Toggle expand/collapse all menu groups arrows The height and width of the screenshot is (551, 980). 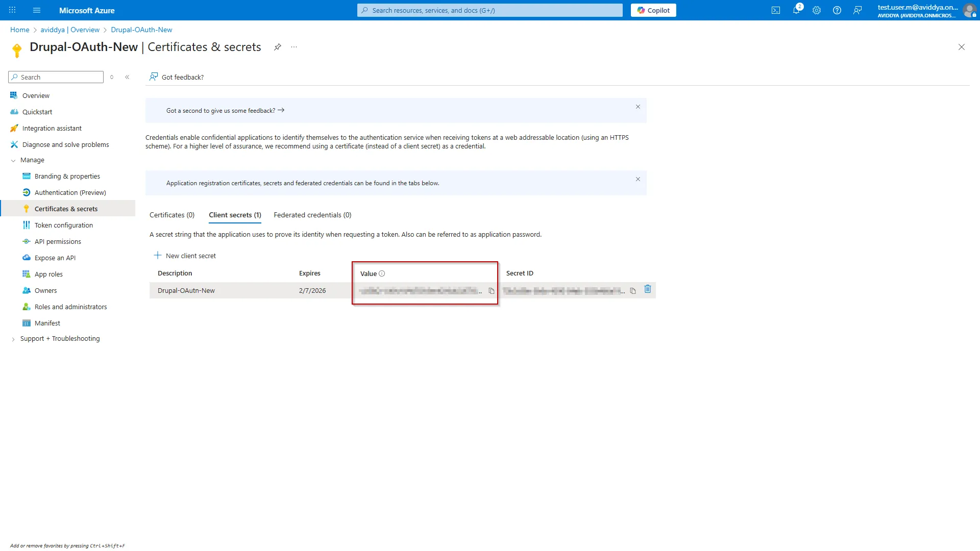(112, 77)
